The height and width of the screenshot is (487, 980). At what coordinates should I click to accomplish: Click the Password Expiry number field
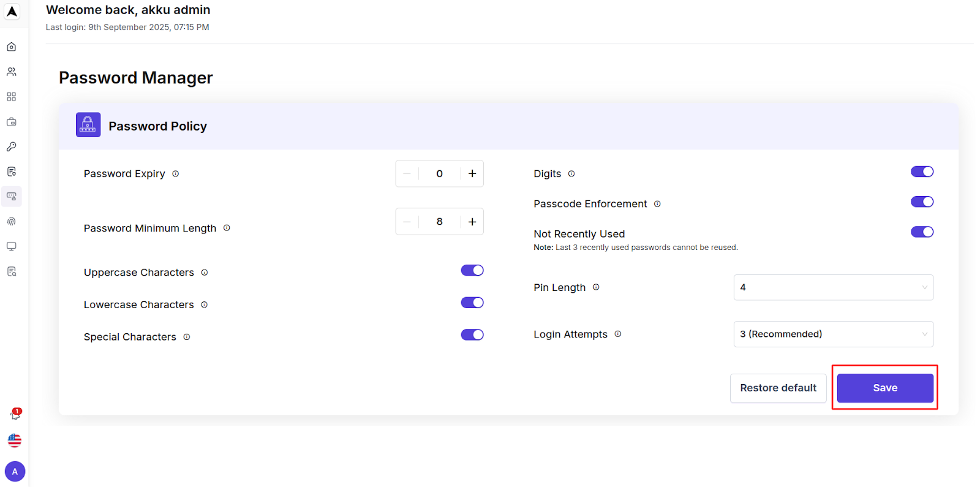(x=440, y=173)
